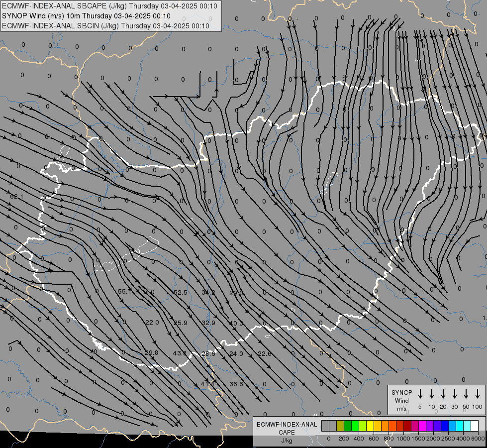Select the golden amber CAPE swatch
Screen dimensions: 487x448
(x=378, y=426)
